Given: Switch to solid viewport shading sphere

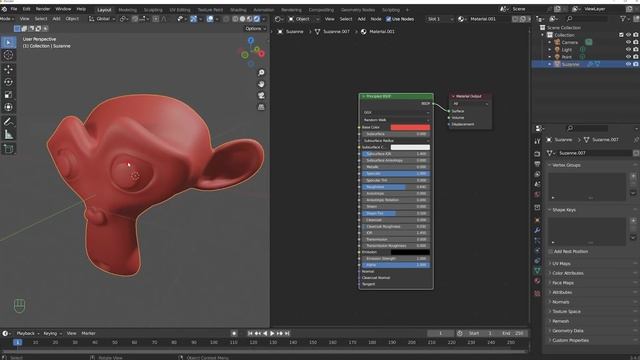Looking at the screenshot, I should 242,19.
